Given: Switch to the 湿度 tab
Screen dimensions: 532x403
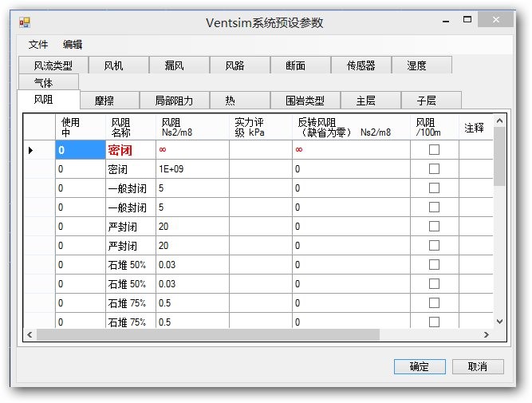Looking at the screenshot, I should click(422, 65).
